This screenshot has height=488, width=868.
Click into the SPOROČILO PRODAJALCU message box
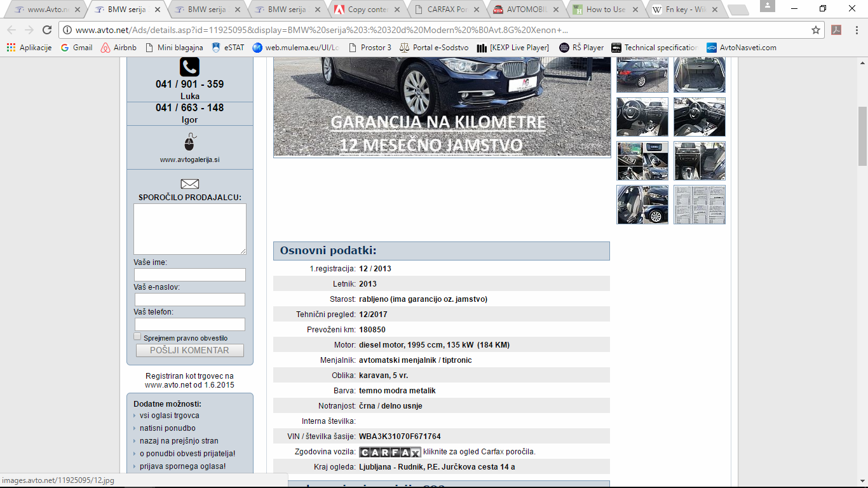click(190, 229)
